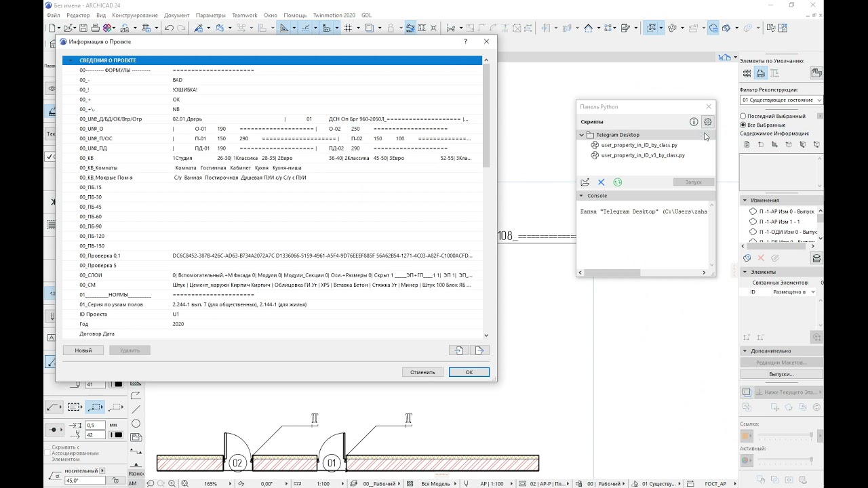Select Последний Выбранный radio button
The width and height of the screenshot is (868, 488).
point(743,117)
